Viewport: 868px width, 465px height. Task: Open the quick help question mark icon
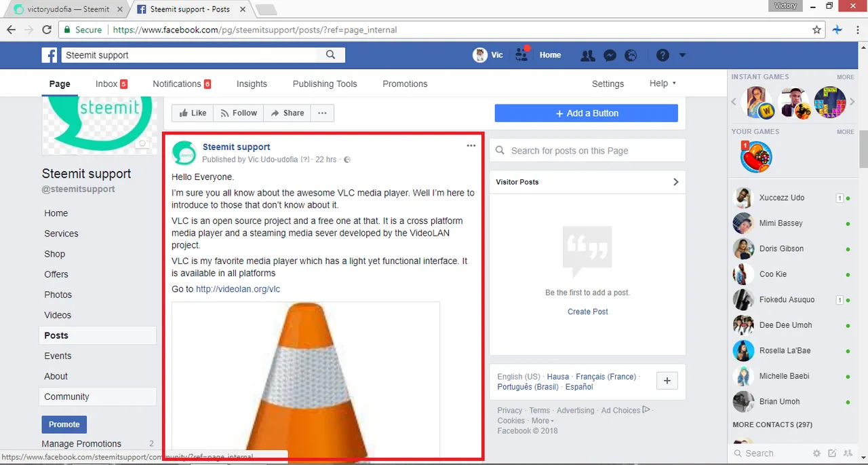663,56
